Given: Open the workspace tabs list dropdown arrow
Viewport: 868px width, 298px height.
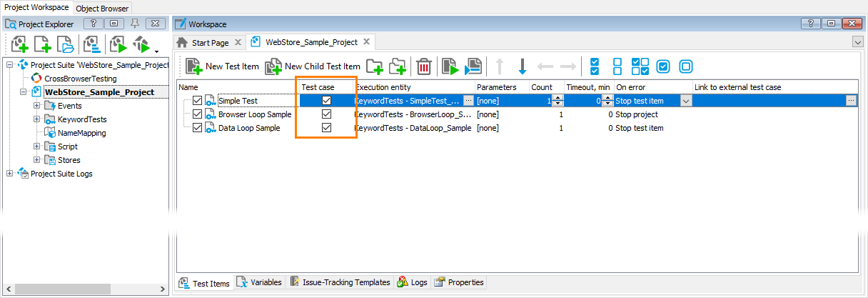Looking at the screenshot, I should 858,43.
